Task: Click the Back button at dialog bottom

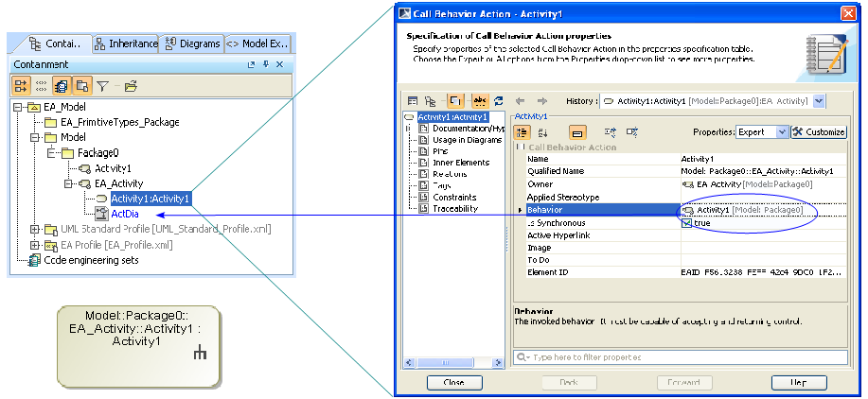Action: point(569,382)
